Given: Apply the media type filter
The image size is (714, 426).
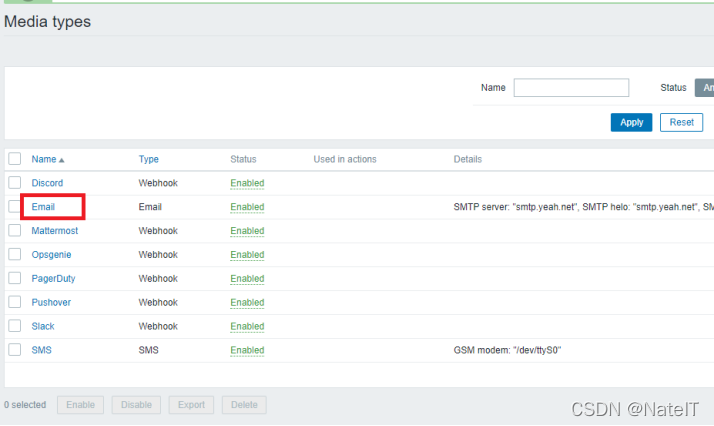Looking at the screenshot, I should [631, 122].
